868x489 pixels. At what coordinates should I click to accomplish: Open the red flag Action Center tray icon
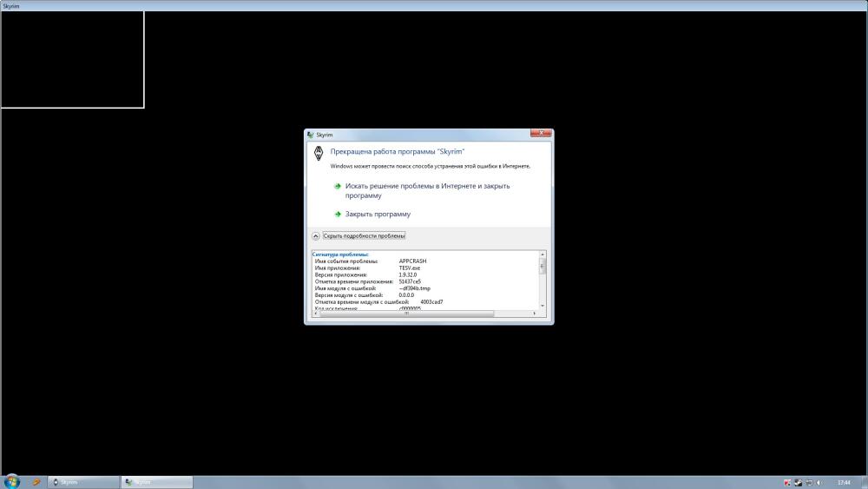(x=787, y=483)
